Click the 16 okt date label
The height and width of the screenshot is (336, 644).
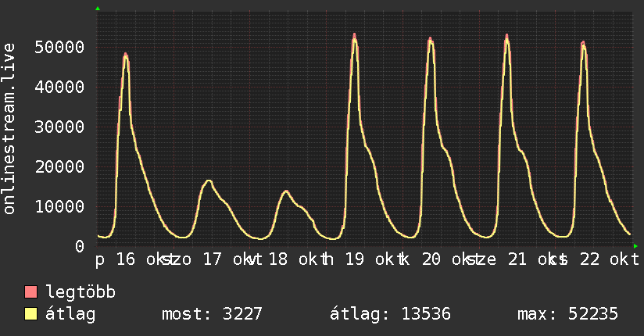point(141,259)
